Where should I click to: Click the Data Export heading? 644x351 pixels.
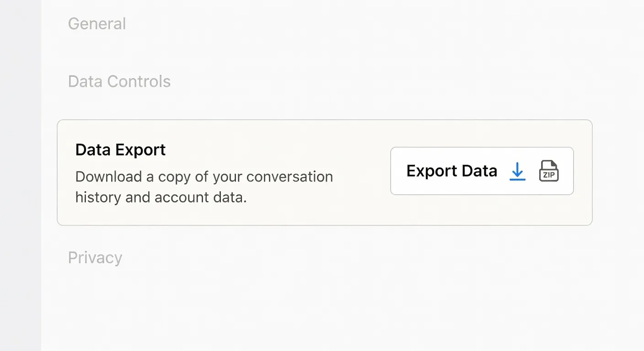[x=120, y=149]
